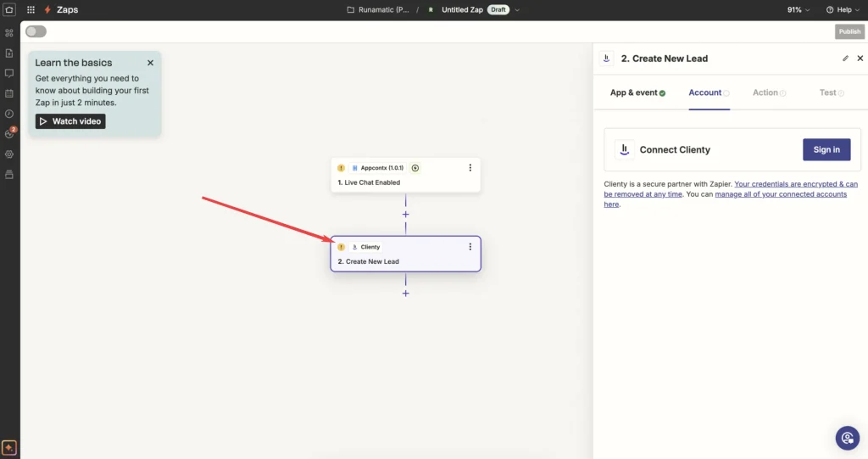The width and height of the screenshot is (868, 459).
Task: Open the zoom 91% dropdown
Action: pos(798,10)
